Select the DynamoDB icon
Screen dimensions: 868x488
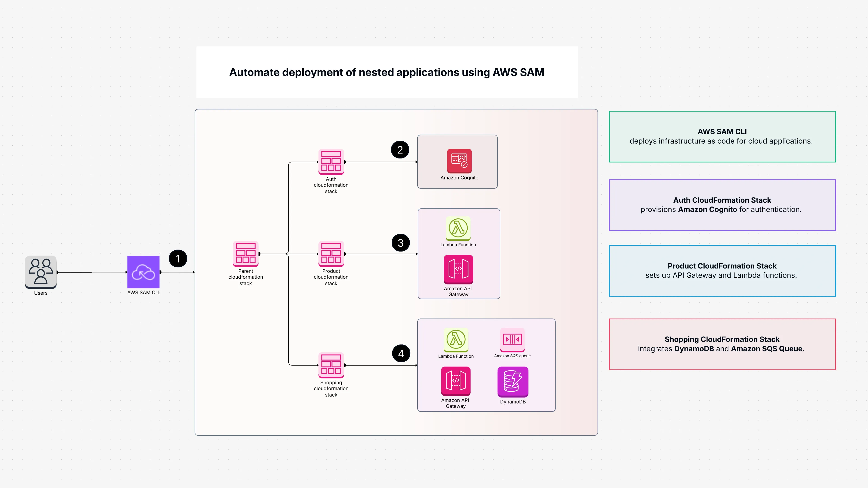tap(512, 383)
